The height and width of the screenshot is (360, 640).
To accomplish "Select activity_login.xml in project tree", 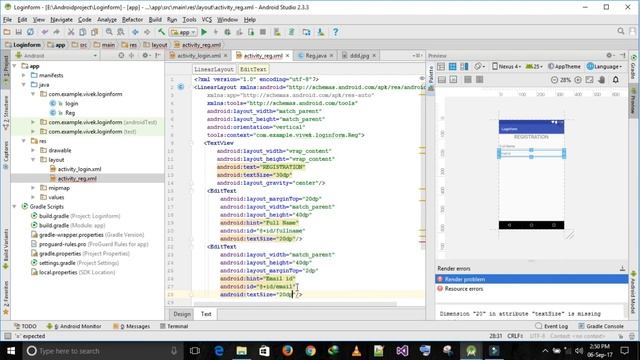I will click(x=79, y=169).
